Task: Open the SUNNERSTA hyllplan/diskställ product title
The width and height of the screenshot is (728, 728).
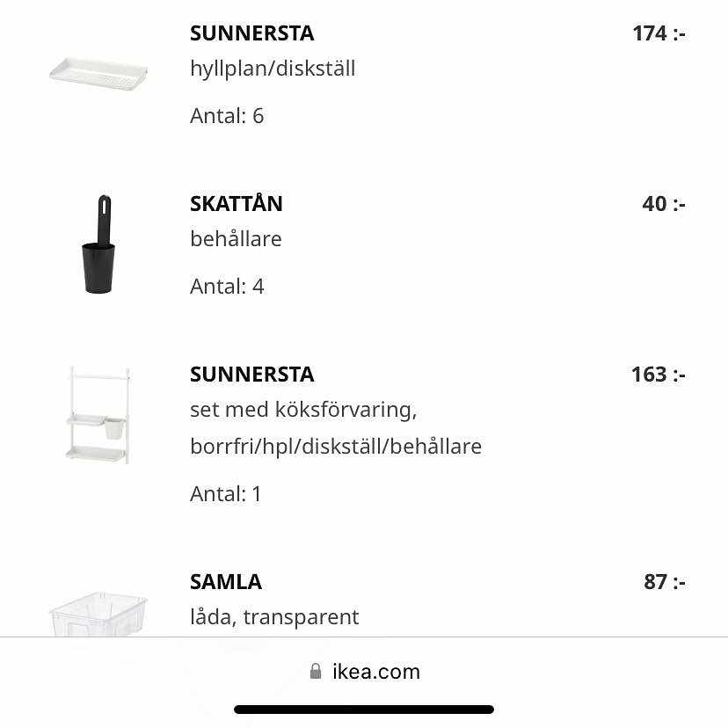Action: coord(251,33)
